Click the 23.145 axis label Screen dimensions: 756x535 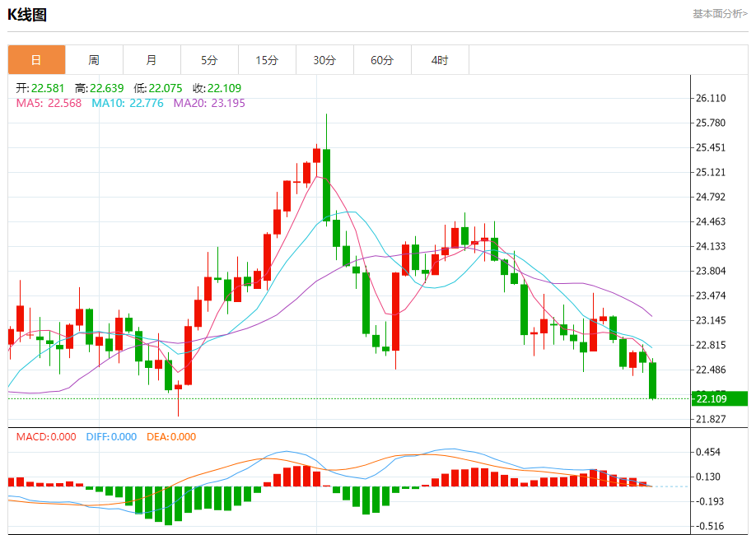(711, 320)
